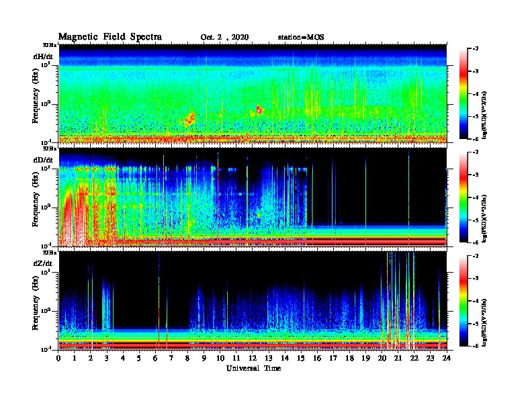Viewport: 532px width, 411px height.
Task: Click the "Universal Time" axis label
Action: 253,368
